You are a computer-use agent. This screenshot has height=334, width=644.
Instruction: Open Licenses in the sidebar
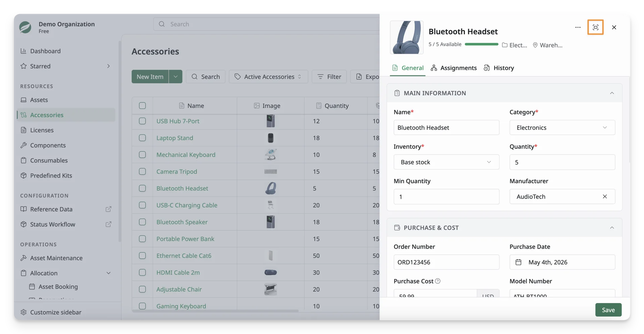tap(42, 130)
